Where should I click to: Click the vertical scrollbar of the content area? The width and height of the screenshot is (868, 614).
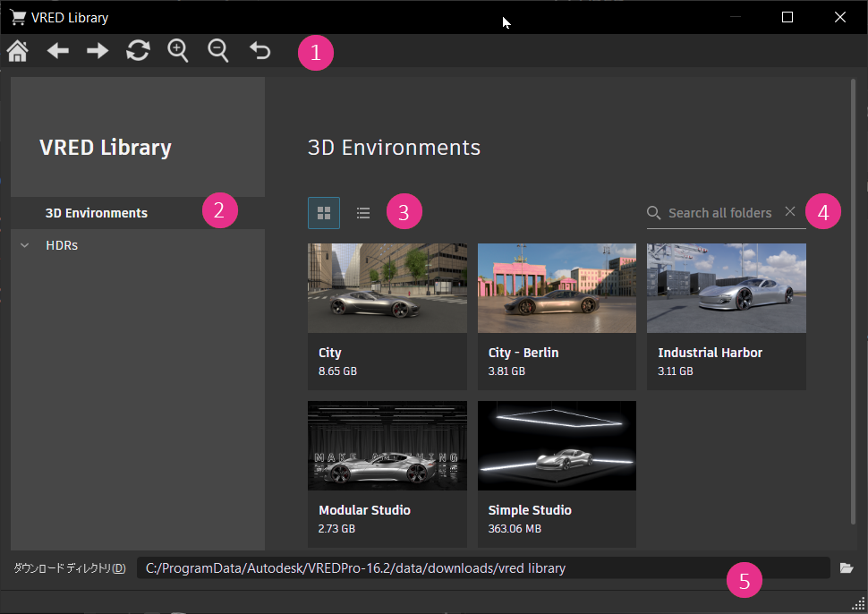(853, 302)
